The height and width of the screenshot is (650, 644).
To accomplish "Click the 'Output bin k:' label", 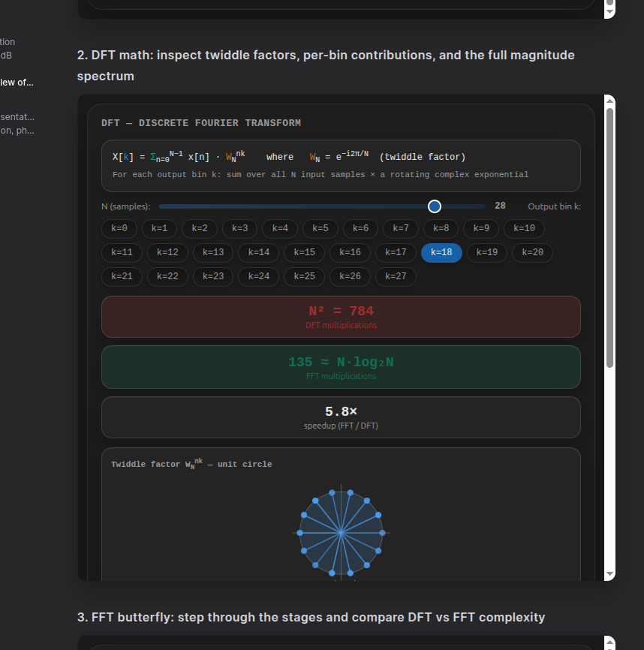I will click(554, 206).
